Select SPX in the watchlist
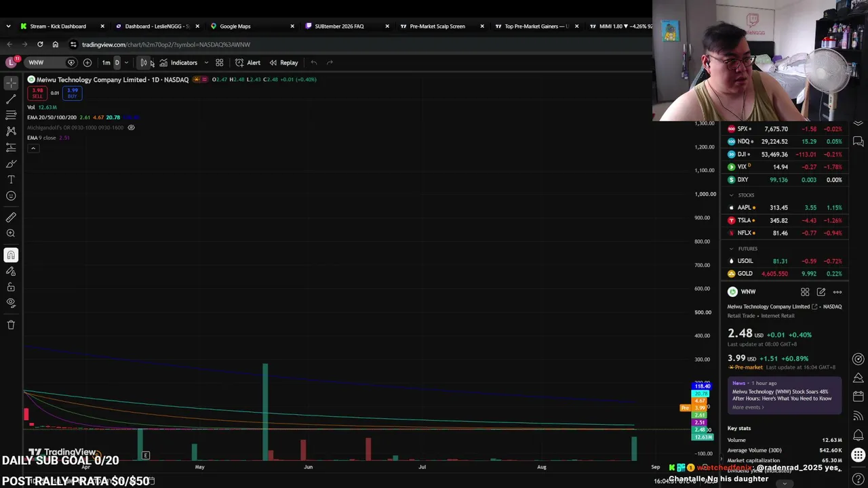 (784, 129)
